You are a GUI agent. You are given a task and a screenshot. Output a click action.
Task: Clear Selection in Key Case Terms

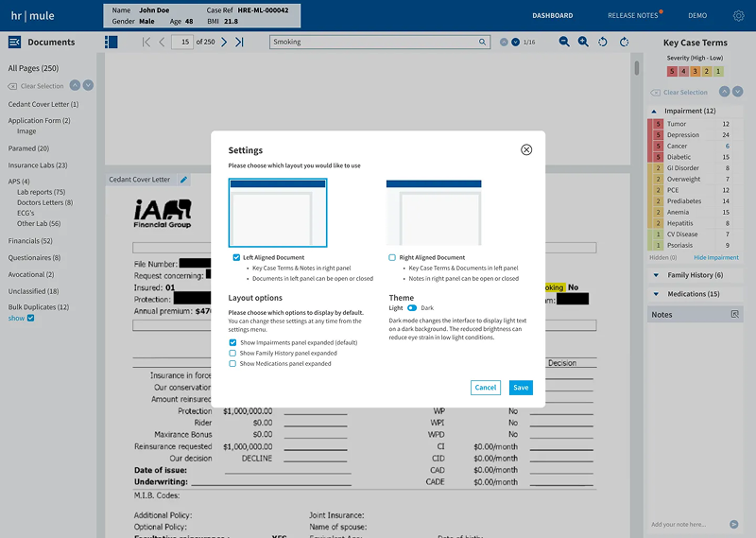(x=679, y=92)
